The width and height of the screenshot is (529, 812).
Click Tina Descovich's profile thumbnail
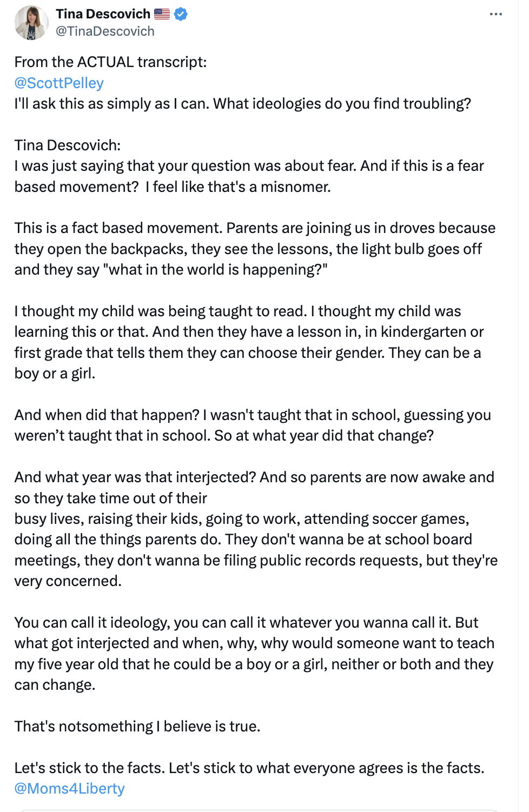tap(31, 23)
